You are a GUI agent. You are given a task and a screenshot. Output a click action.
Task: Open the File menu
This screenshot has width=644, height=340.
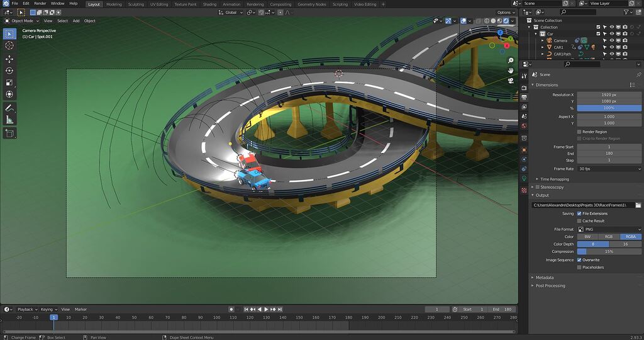15,4
